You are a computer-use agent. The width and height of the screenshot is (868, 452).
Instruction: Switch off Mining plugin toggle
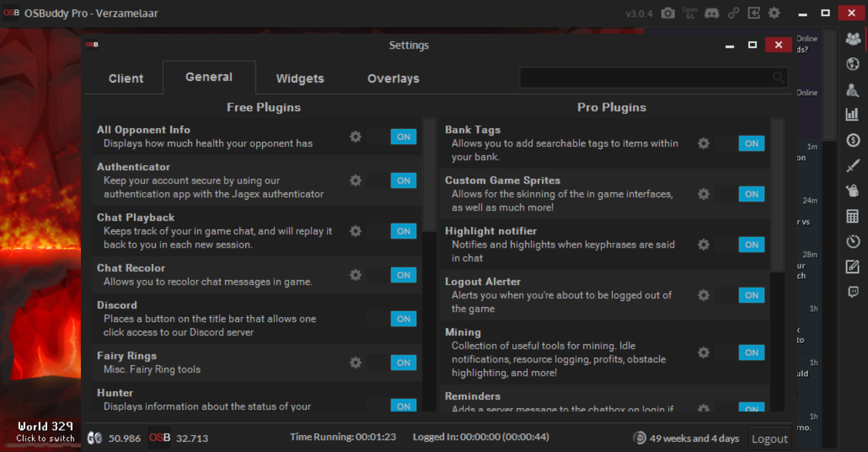coord(740,353)
